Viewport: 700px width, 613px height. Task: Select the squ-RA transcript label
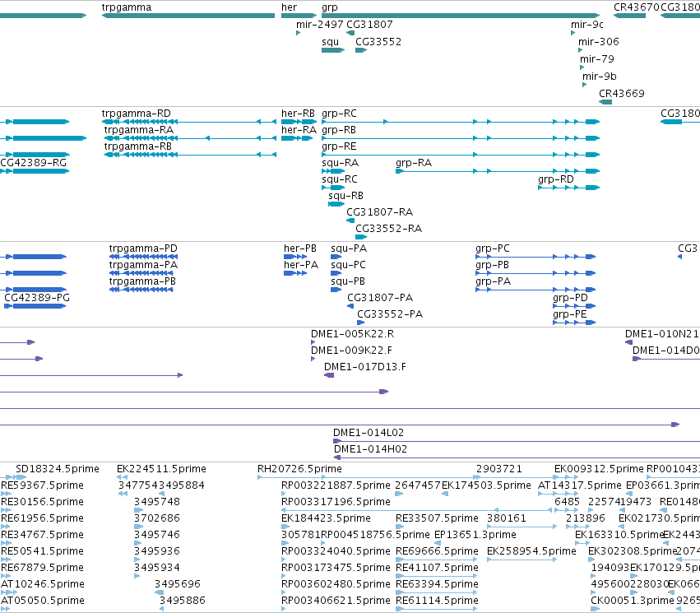(x=341, y=163)
